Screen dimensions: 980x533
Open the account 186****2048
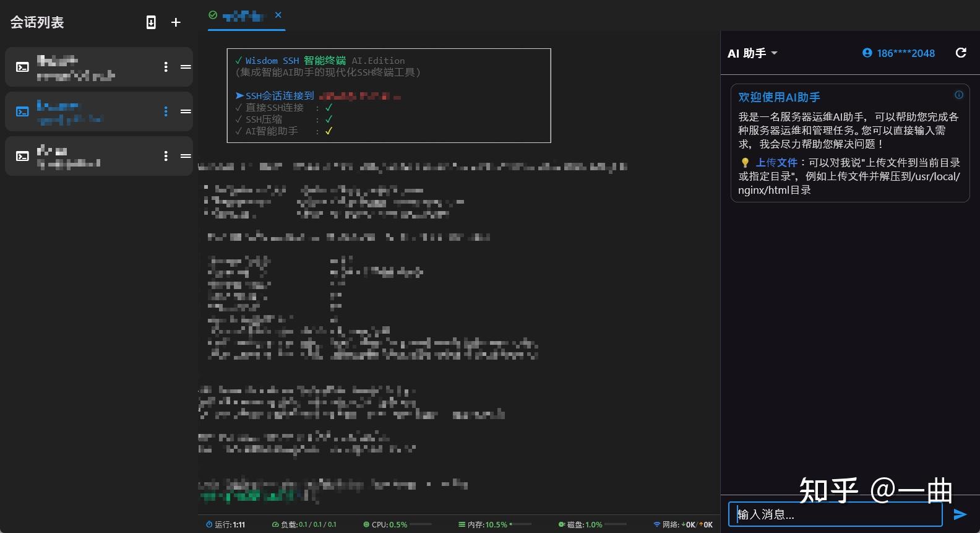pyautogui.click(x=899, y=53)
